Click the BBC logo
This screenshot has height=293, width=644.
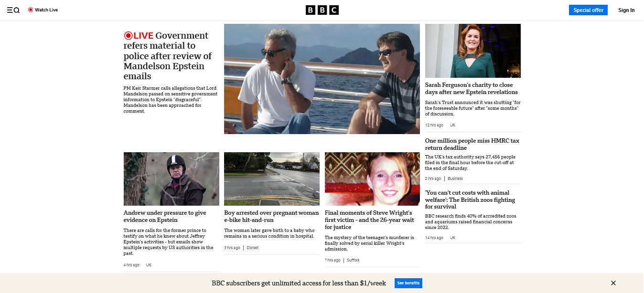click(x=322, y=10)
